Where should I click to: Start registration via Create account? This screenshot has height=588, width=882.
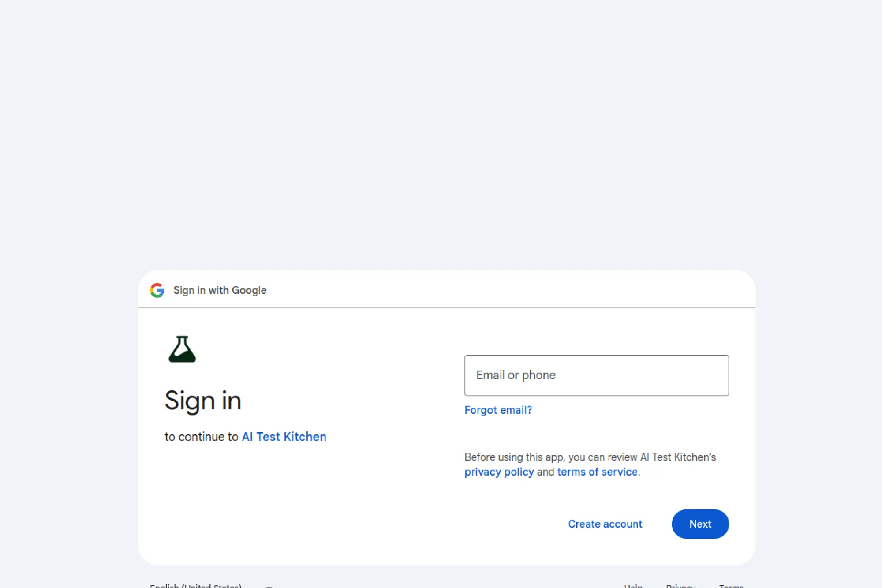click(605, 524)
